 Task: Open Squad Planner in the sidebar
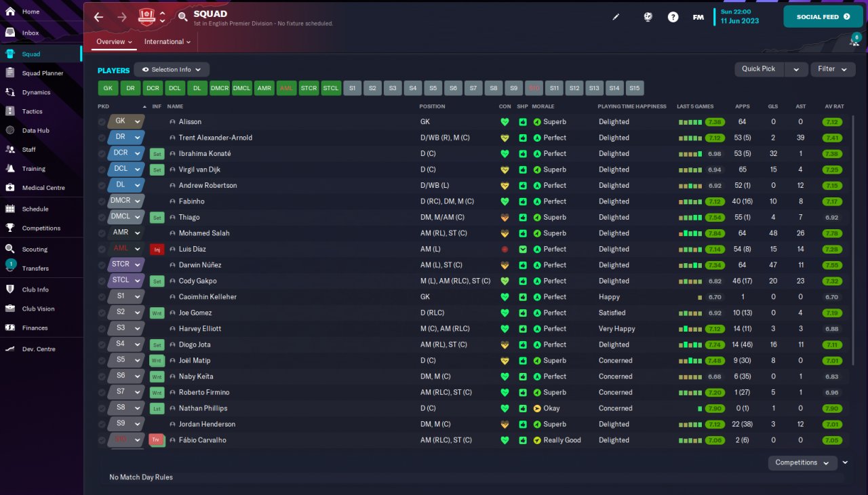click(x=41, y=73)
